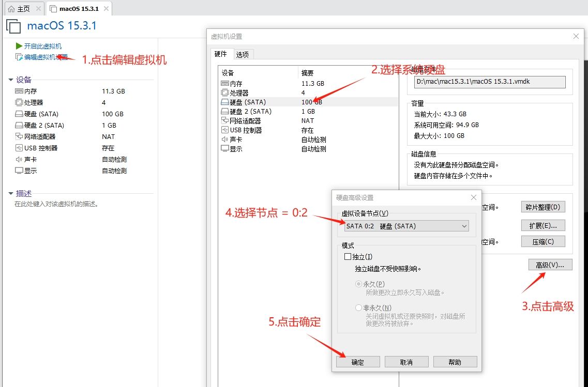The width and height of the screenshot is (588, 387).
Task: Click speaker icon beside 声卡 in left panel
Action: (19, 159)
